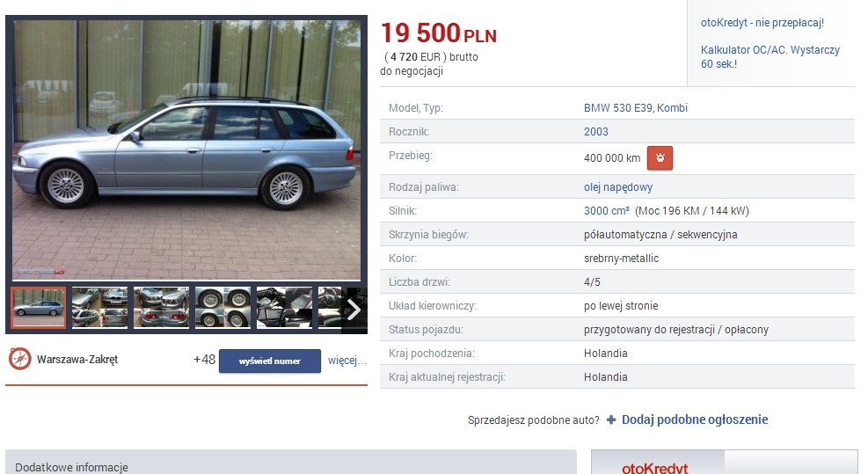
Task: Select the first side-view thumbnail
Action: click(38, 307)
